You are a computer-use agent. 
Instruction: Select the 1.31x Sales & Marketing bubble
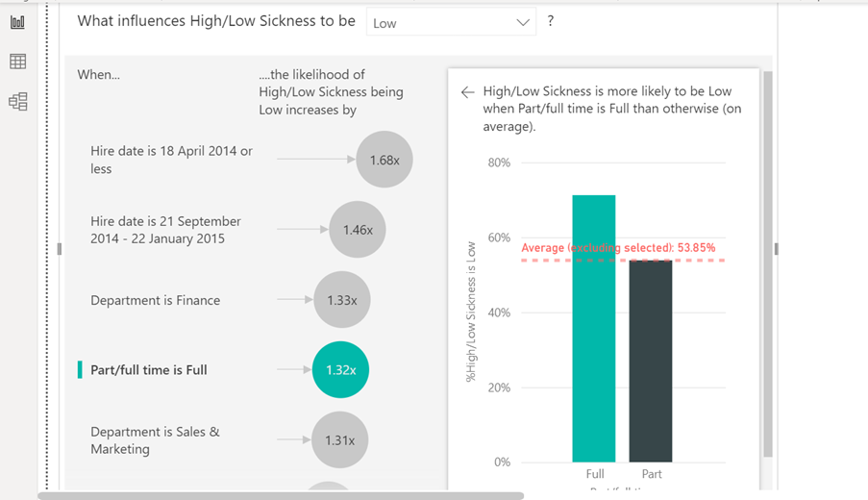coord(339,440)
